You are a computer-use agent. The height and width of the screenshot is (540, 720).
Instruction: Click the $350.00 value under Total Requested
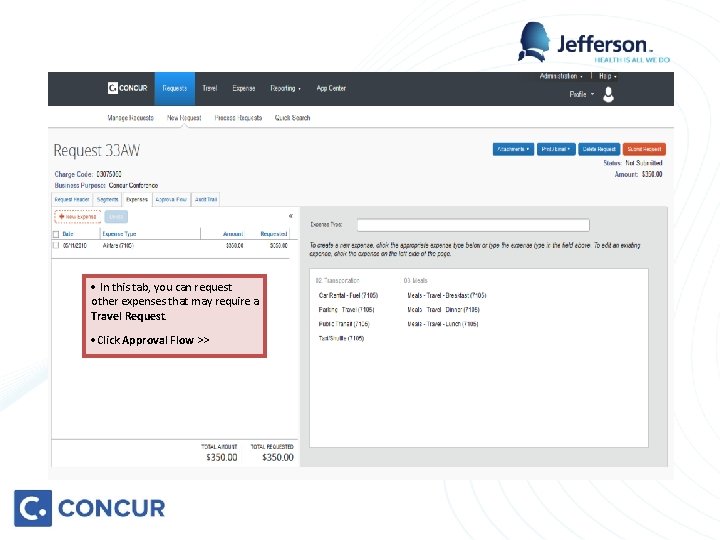pyautogui.click(x=278, y=457)
